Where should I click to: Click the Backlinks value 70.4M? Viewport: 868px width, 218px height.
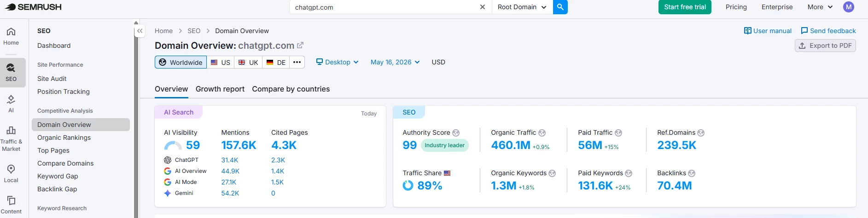click(675, 186)
